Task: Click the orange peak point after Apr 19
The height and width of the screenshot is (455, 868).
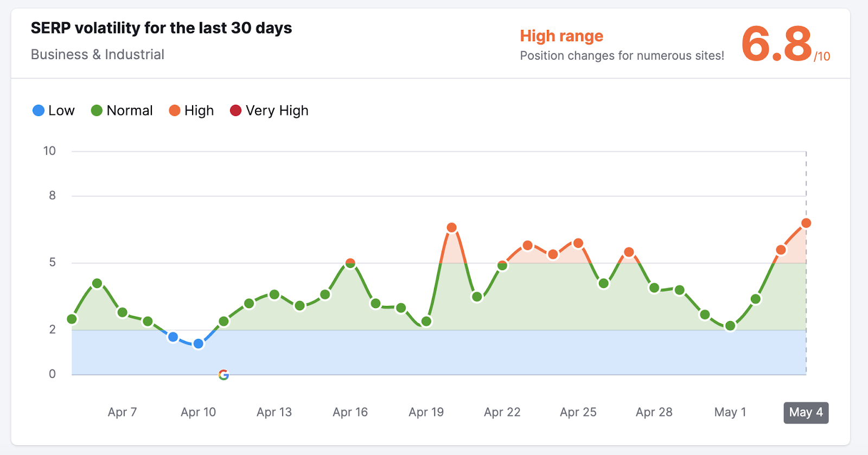Action: (x=451, y=227)
